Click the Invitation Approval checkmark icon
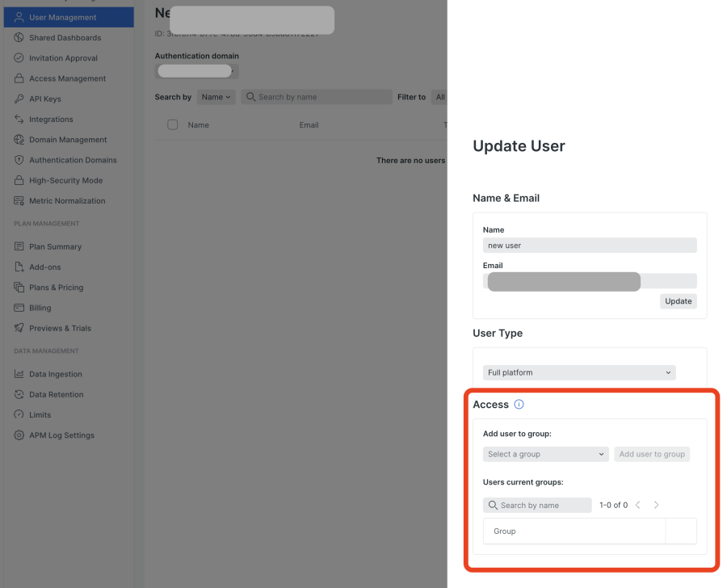The image size is (727, 588). (x=16, y=57)
